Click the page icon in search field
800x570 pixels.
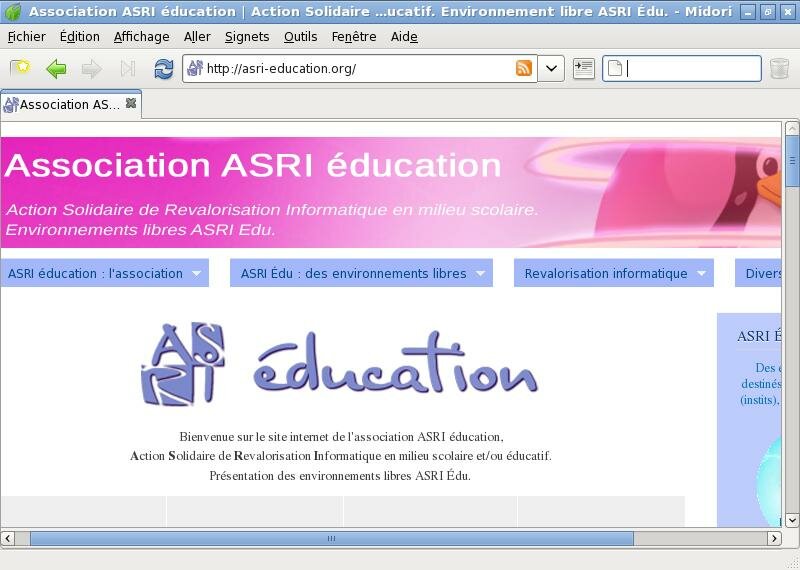tap(615, 68)
